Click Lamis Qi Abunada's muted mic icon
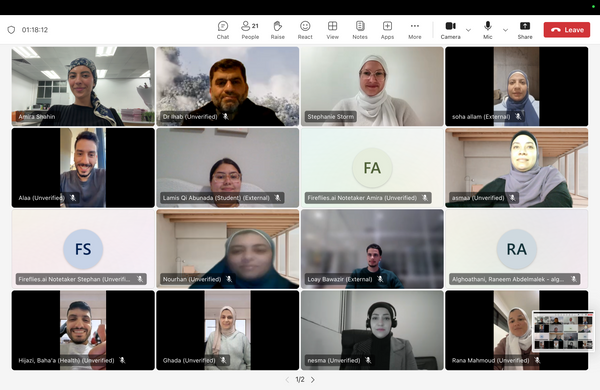600x390 pixels. [277, 198]
